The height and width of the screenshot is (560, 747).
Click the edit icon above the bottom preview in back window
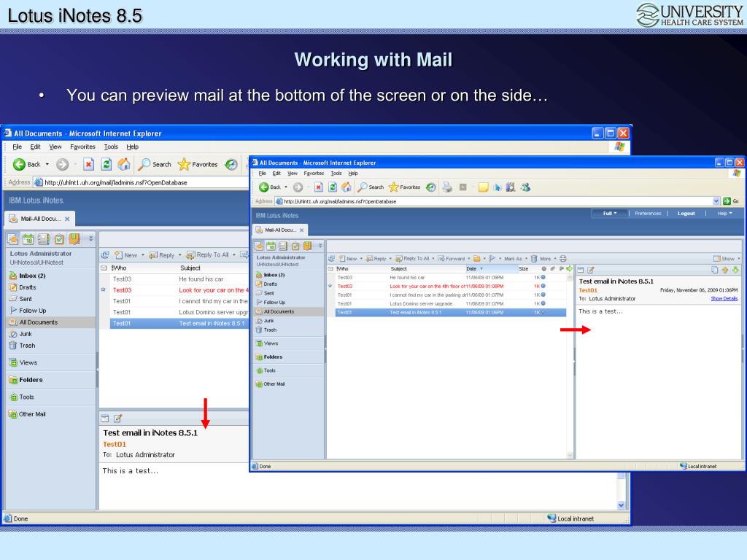click(117, 419)
